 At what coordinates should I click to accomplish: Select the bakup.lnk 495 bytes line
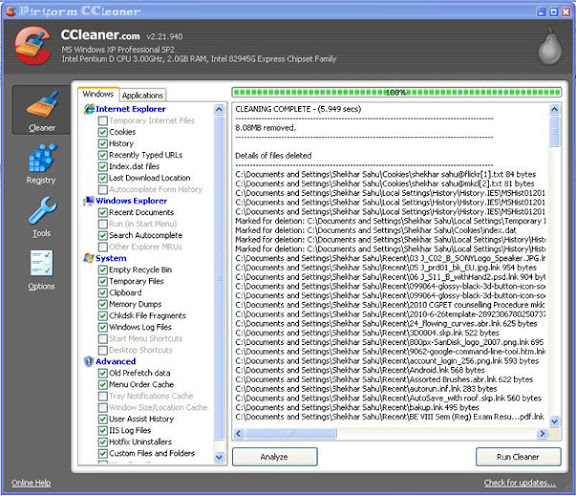[357, 407]
